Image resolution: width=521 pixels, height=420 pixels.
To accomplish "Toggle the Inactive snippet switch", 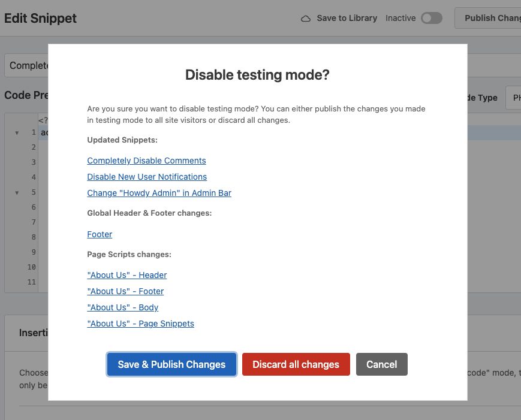I will (431, 18).
